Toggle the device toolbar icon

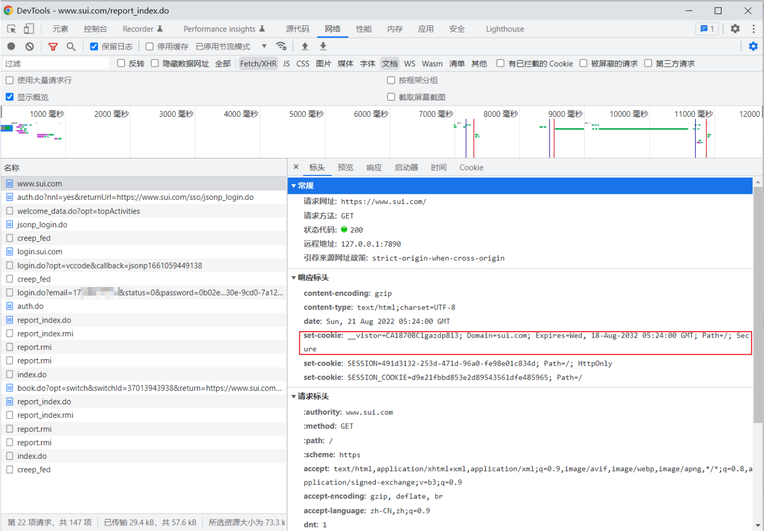pos(29,29)
